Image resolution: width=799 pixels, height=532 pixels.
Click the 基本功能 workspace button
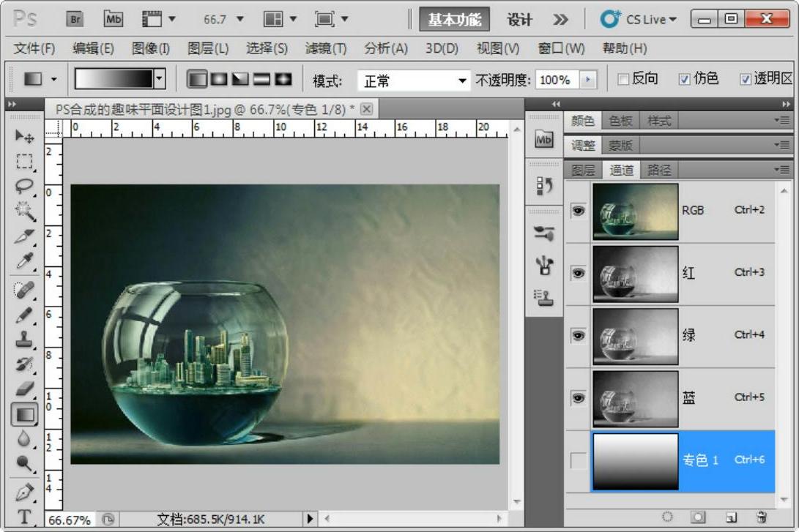click(x=454, y=20)
